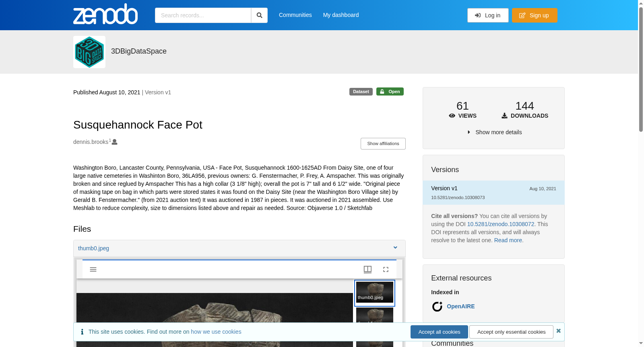Screen dimensions: 644x347
Task: Open the OpenAIRE link
Action: point(461,306)
